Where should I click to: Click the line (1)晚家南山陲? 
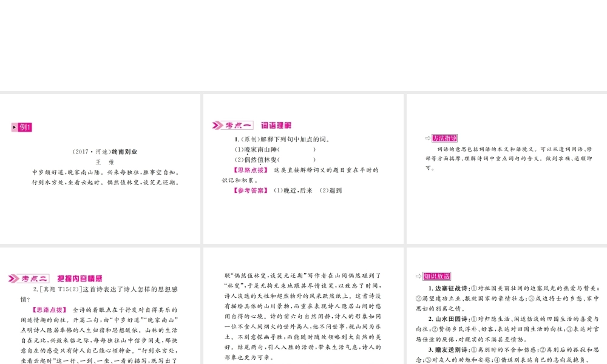(275, 149)
